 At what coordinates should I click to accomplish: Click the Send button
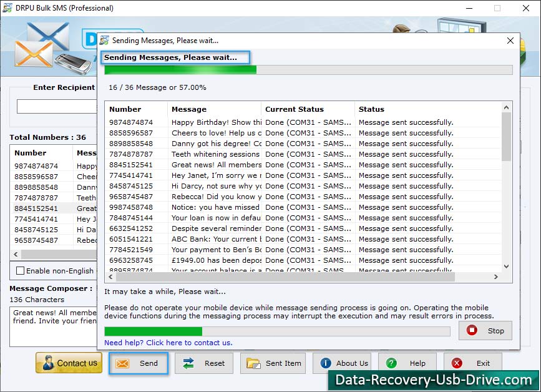click(x=139, y=363)
